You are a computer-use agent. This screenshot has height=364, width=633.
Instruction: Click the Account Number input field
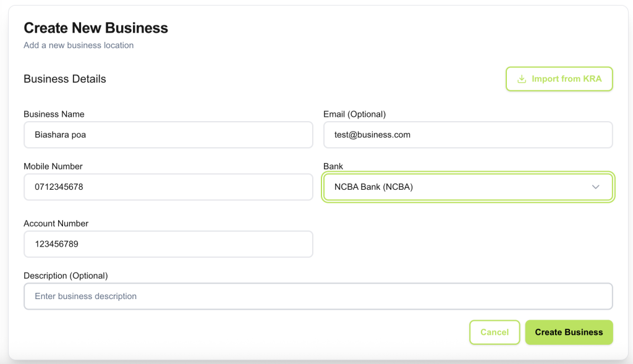pyautogui.click(x=168, y=244)
